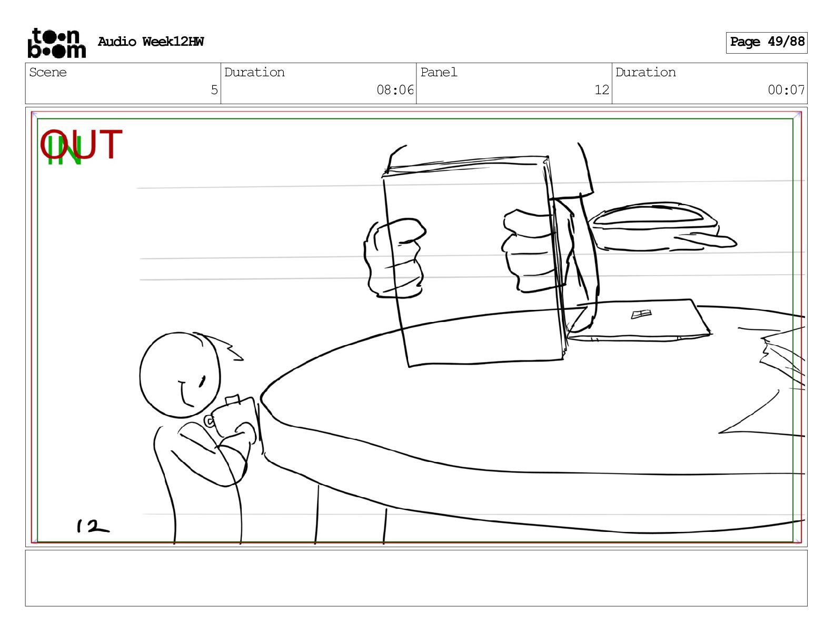Screen dimensions: 834x644
Task: Click the handwritten '12' on the sketch
Action: tap(93, 526)
